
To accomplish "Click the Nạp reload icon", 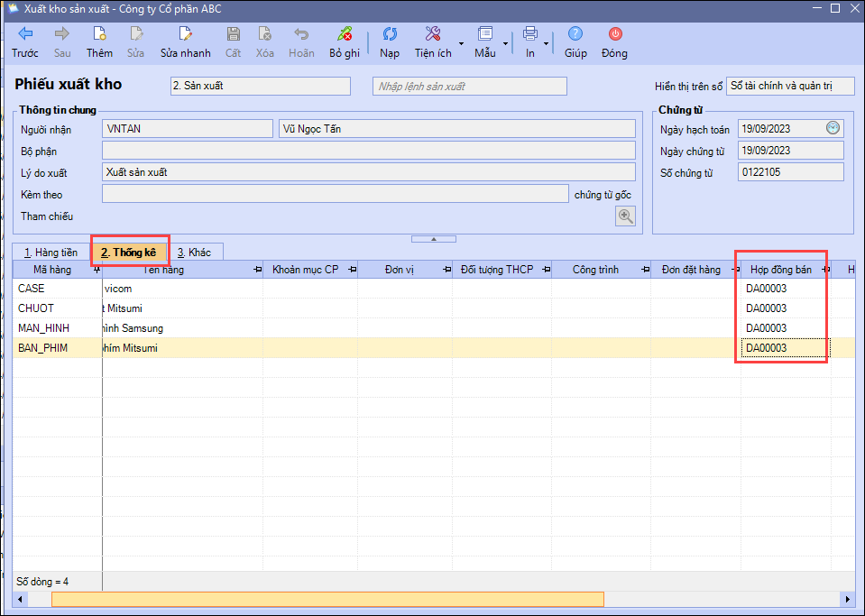I will 390,34.
